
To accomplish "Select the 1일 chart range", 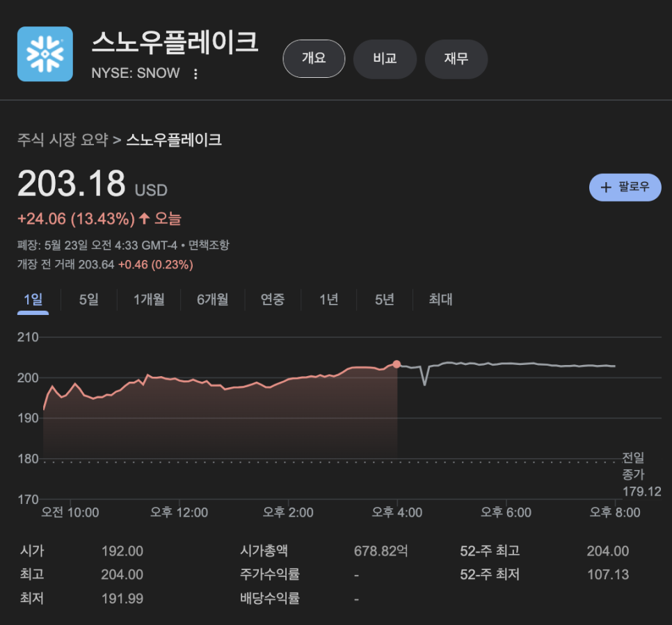I will click(33, 300).
